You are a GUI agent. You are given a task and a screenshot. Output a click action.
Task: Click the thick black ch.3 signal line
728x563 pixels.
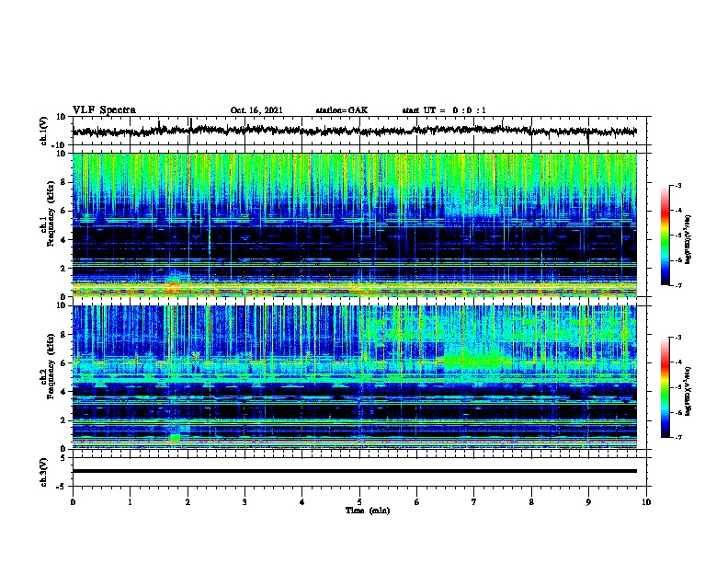[354, 471]
